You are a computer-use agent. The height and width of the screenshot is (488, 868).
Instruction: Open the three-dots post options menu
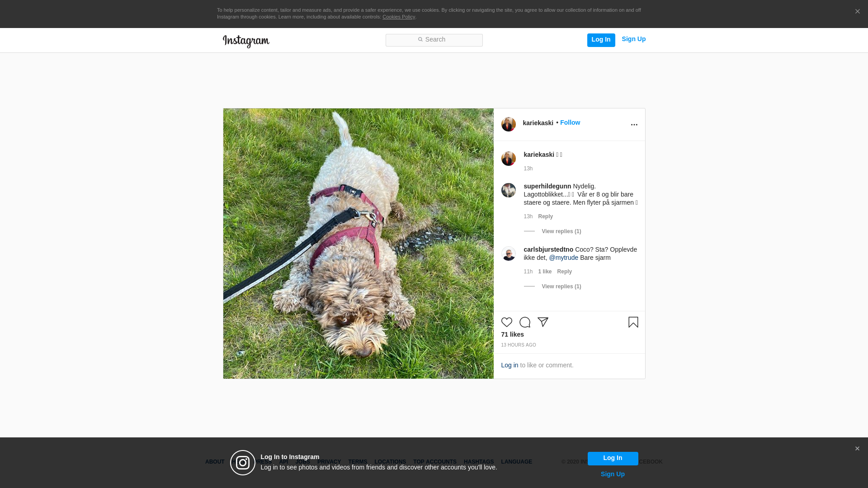pyautogui.click(x=634, y=125)
